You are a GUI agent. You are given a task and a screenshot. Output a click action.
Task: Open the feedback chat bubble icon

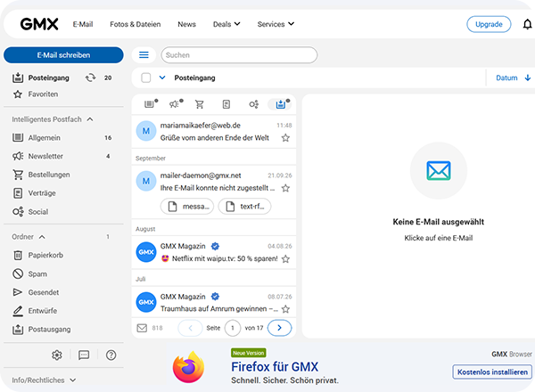(84, 355)
